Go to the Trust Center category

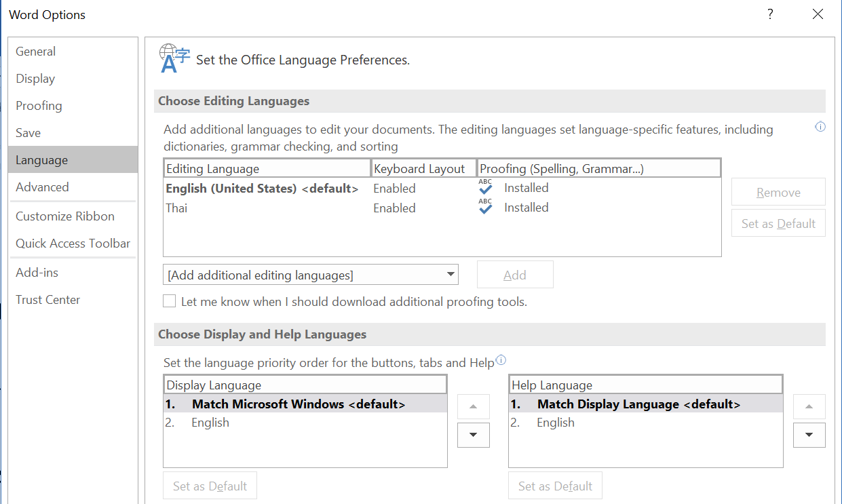pyautogui.click(x=48, y=300)
